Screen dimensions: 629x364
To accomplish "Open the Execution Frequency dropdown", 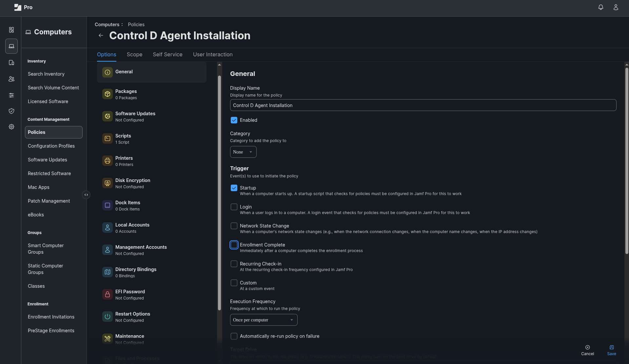I will [264, 320].
